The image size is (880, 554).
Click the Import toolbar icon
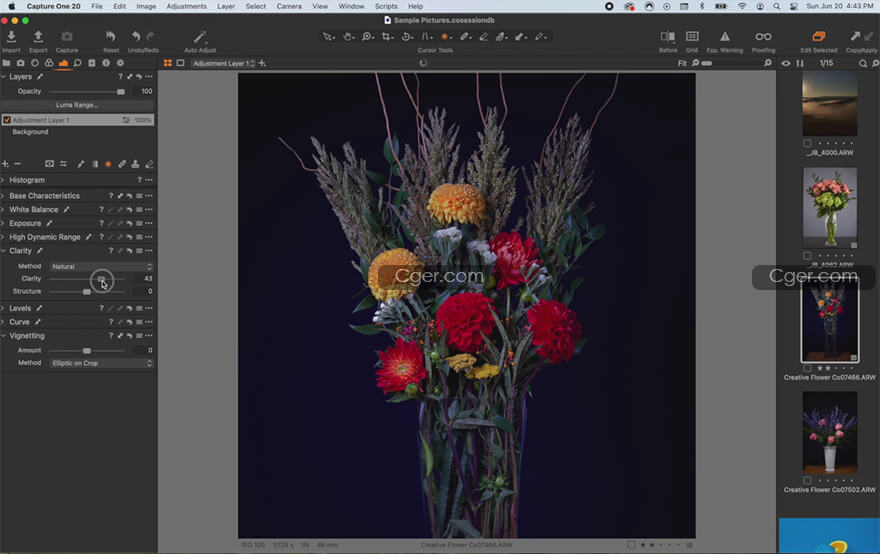coord(11,36)
